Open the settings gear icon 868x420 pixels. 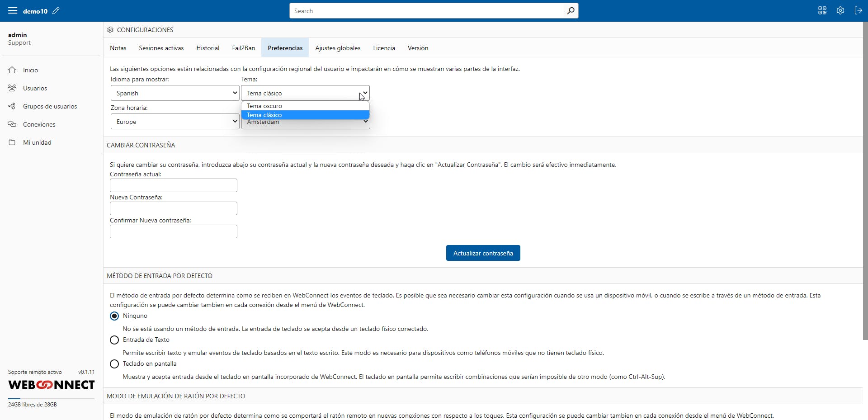click(840, 10)
